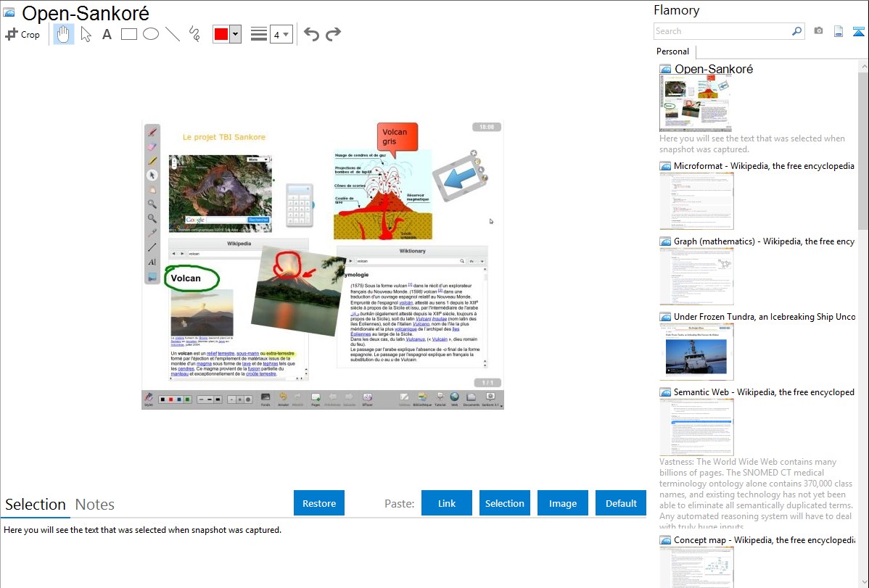Click the Paste Image button
This screenshot has width=869, height=588.
(x=562, y=503)
